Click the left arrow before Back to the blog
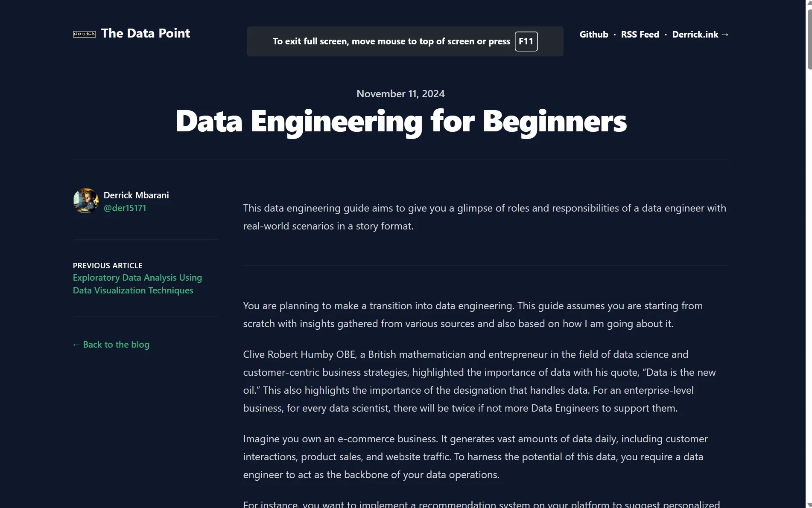The image size is (812, 508). coord(76,345)
